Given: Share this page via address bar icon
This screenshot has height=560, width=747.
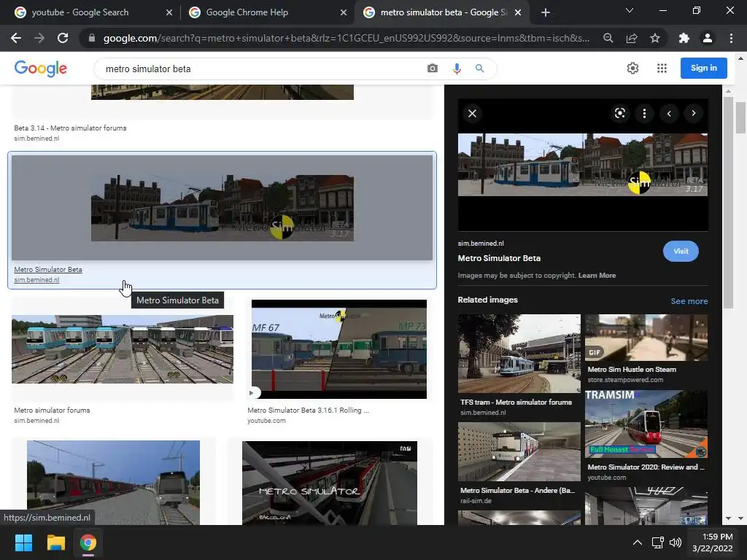Looking at the screenshot, I should [x=632, y=38].
